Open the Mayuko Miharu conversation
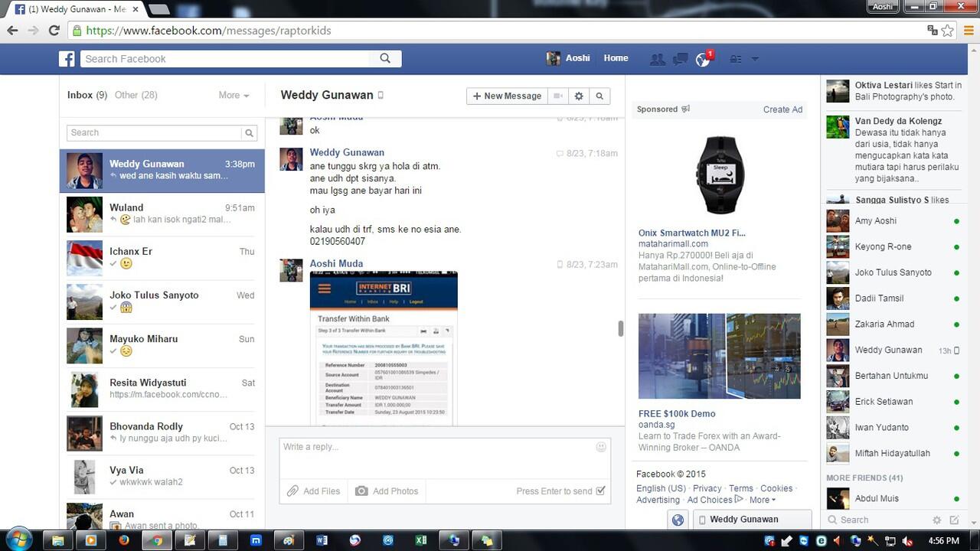Image resolution: width=980 pixels, height=551 pixels. (x=162, y=345)
